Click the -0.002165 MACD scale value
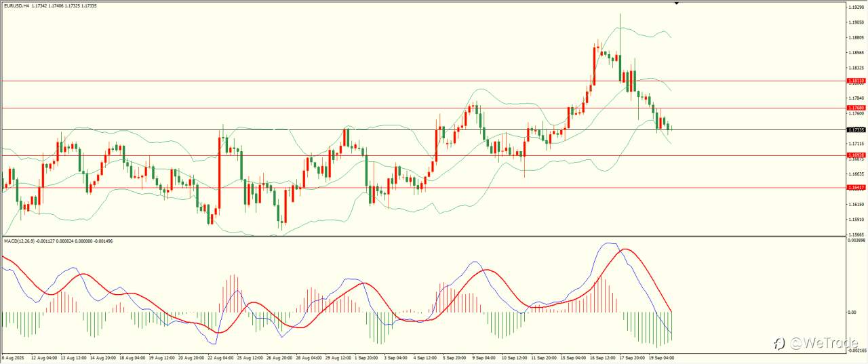The width and height of the screenshot is (868, 364). click(x=856, y=351)
